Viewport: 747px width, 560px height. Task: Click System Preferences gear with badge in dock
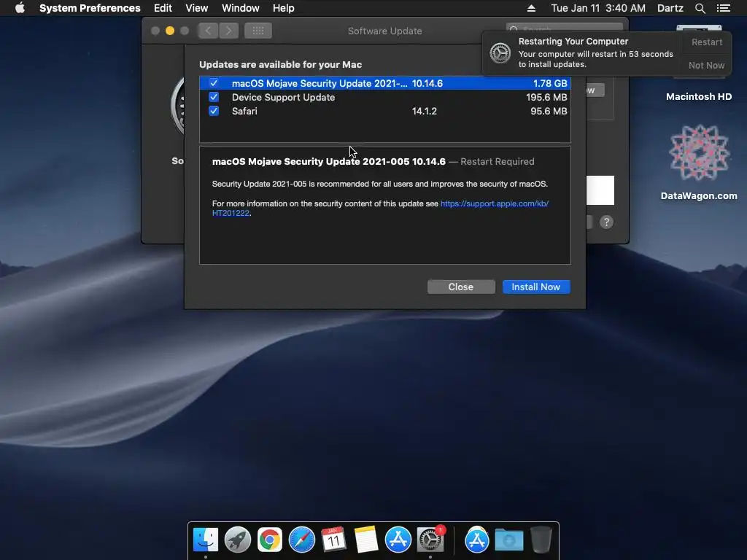tap(430, 540)
